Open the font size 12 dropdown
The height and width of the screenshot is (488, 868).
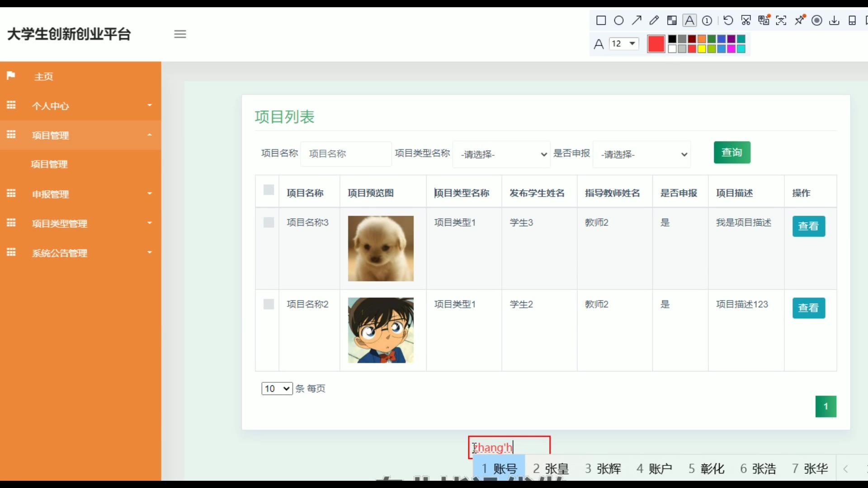(624, 44)
